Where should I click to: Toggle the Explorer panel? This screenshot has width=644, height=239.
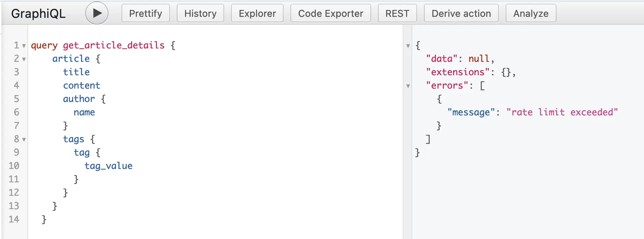pos(257,13)
